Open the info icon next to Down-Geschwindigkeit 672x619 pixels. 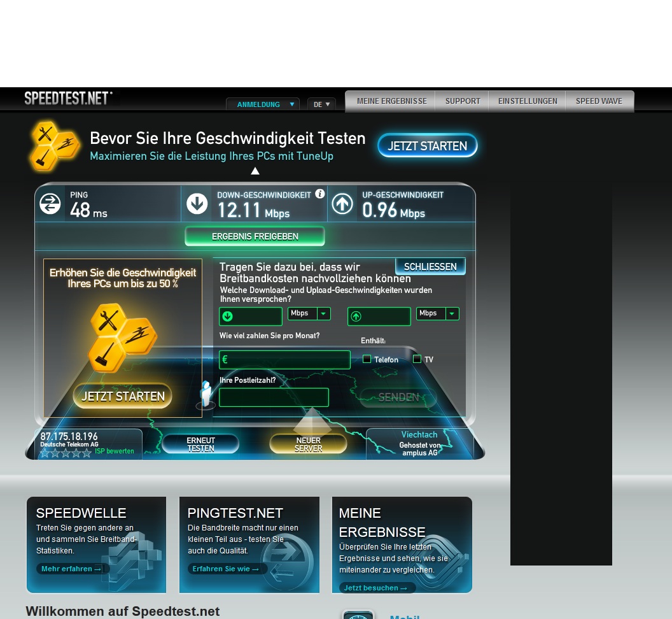click(x=319, y=194)
